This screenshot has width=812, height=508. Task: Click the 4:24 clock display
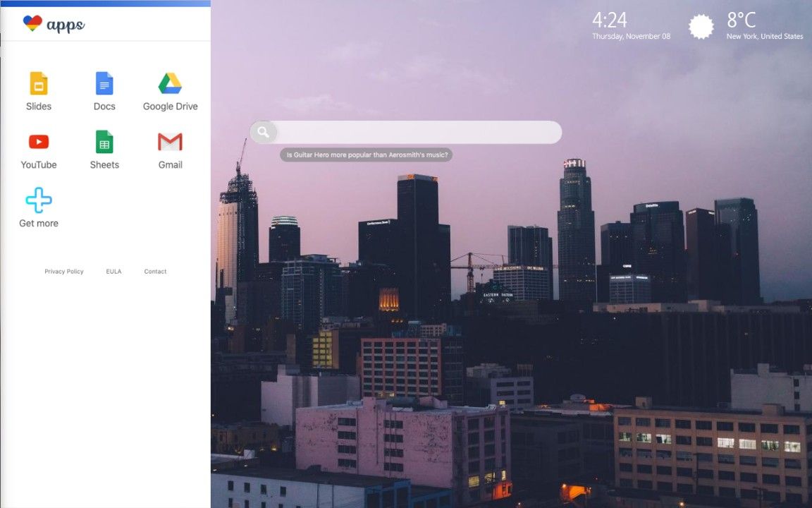(610, 20)
